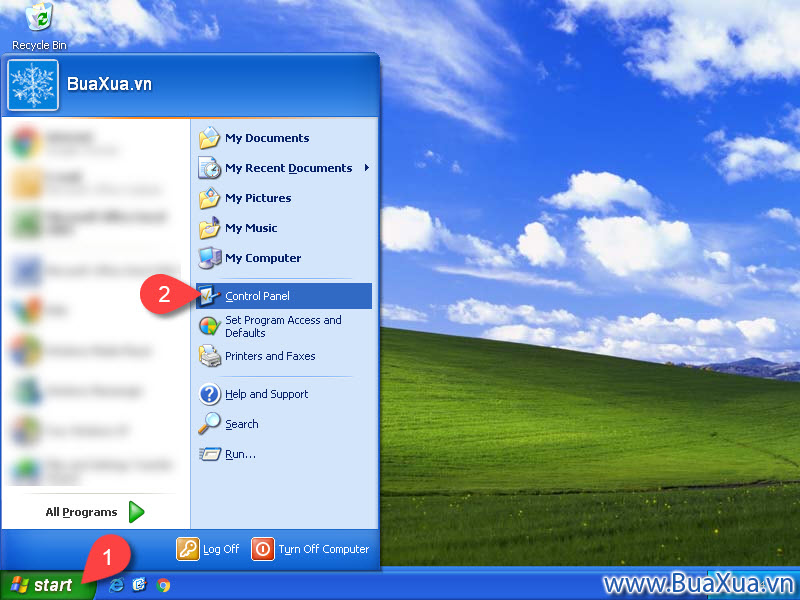Click the Control Panel checklist icon

click(209, 296)
